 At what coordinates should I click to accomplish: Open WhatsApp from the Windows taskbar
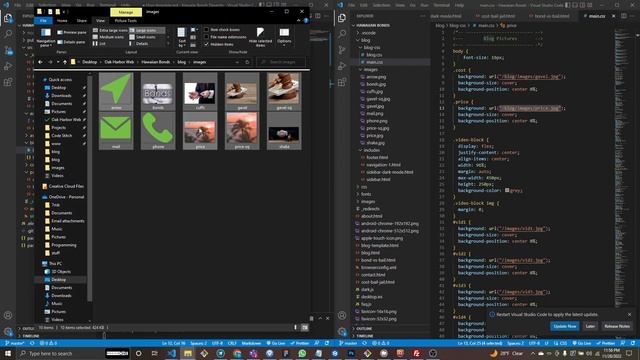click(x=302, y=353)
